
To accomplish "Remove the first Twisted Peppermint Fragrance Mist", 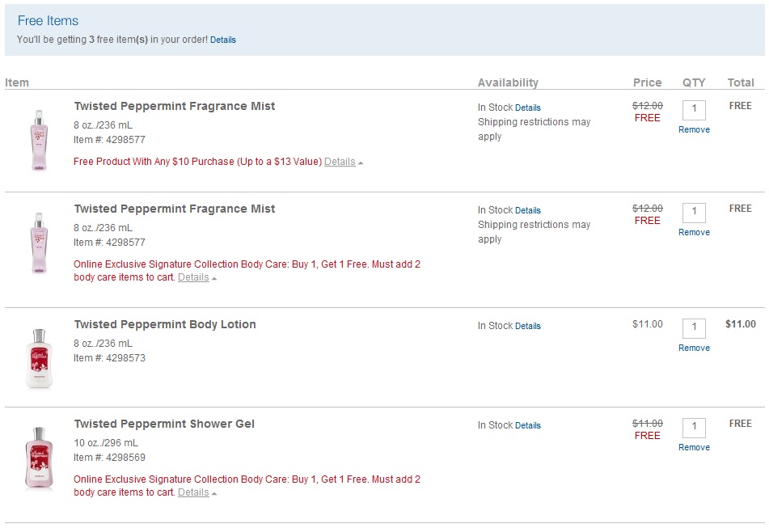I will point(694,129).
